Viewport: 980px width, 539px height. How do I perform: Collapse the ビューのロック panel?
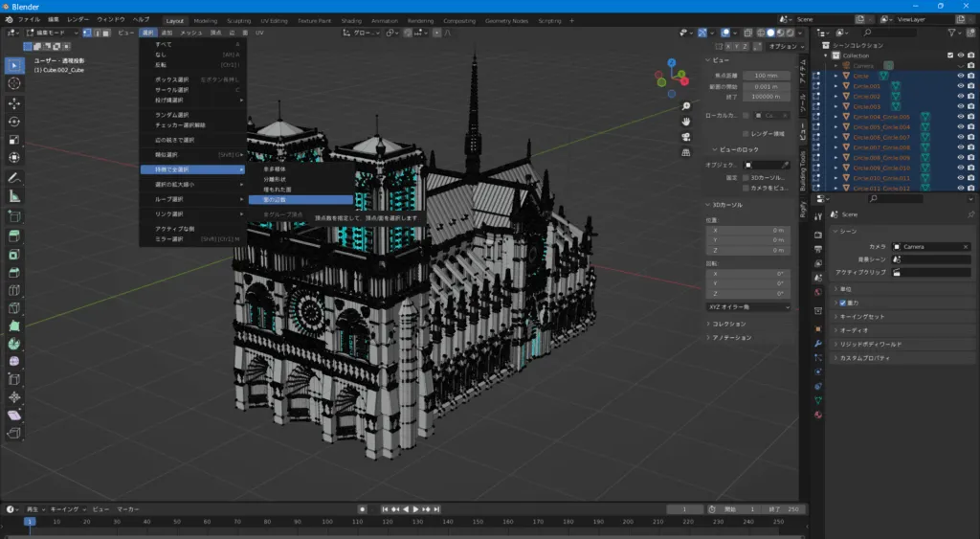click(736, 149)
